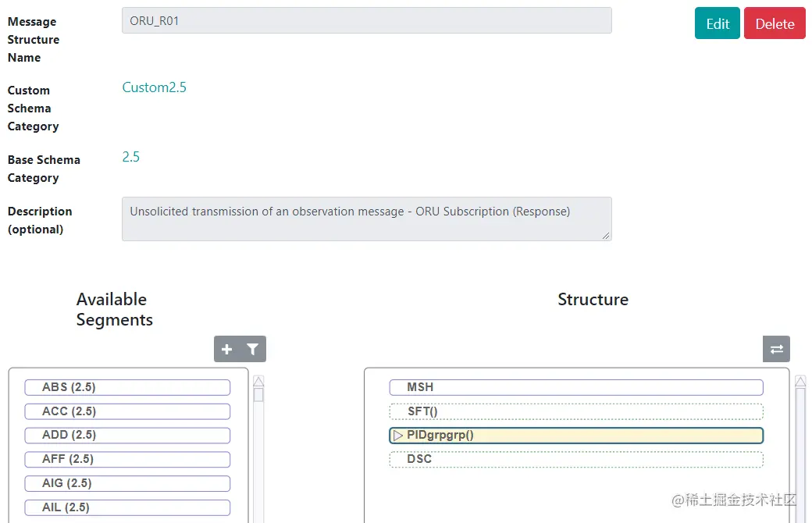The height and width of the screenshot is (523, 812).
Task: Click the swap arrows icon above Structure
Action: 776,350
